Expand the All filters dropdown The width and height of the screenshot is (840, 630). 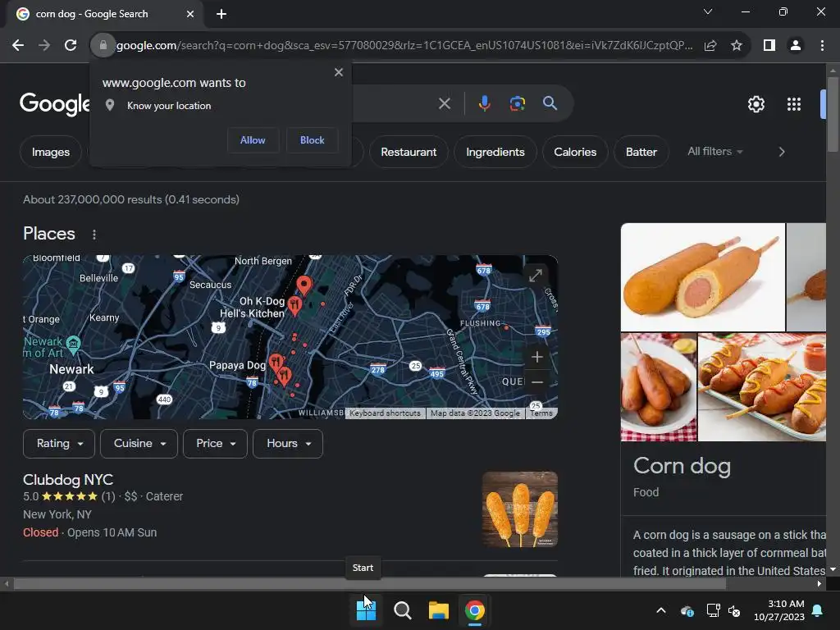(715, 152)
